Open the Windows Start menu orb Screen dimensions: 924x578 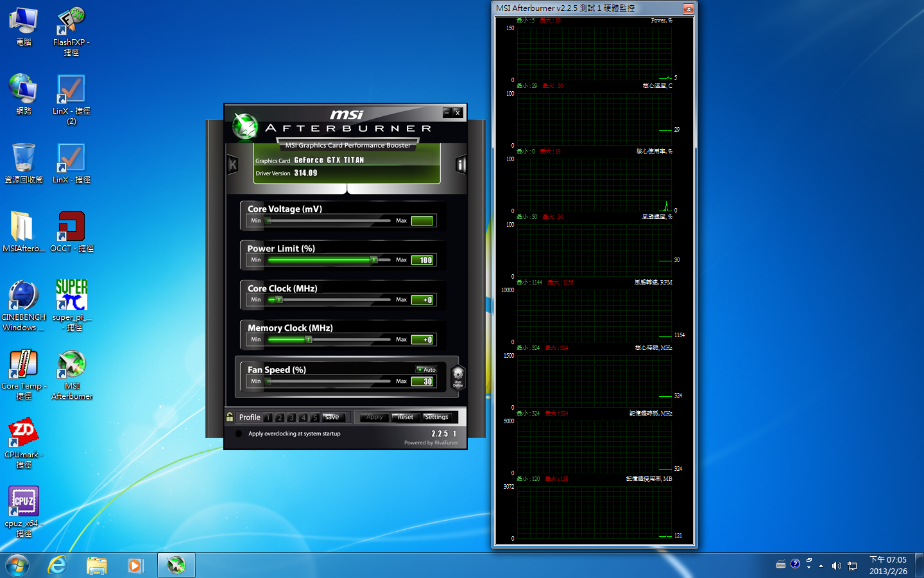tap(17, 565)
